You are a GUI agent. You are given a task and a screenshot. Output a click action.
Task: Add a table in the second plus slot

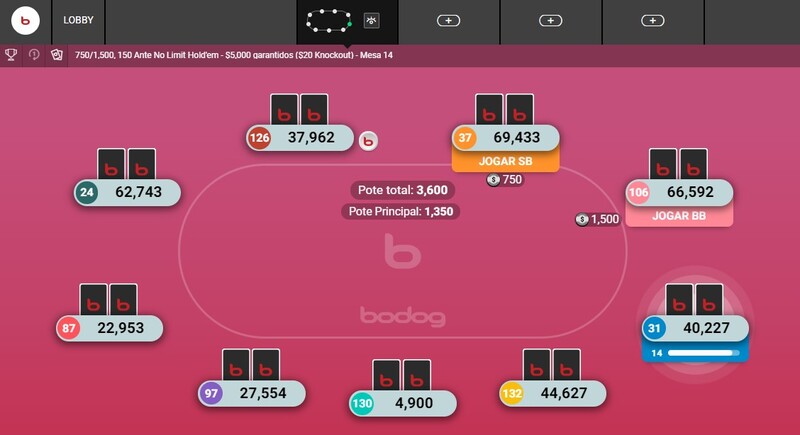tap(551, 20)
